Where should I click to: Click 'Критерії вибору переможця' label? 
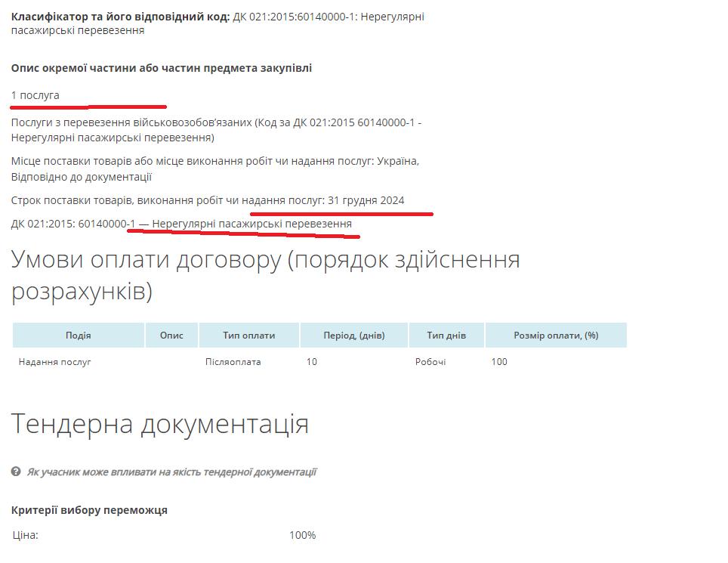(x=89, y=510)
